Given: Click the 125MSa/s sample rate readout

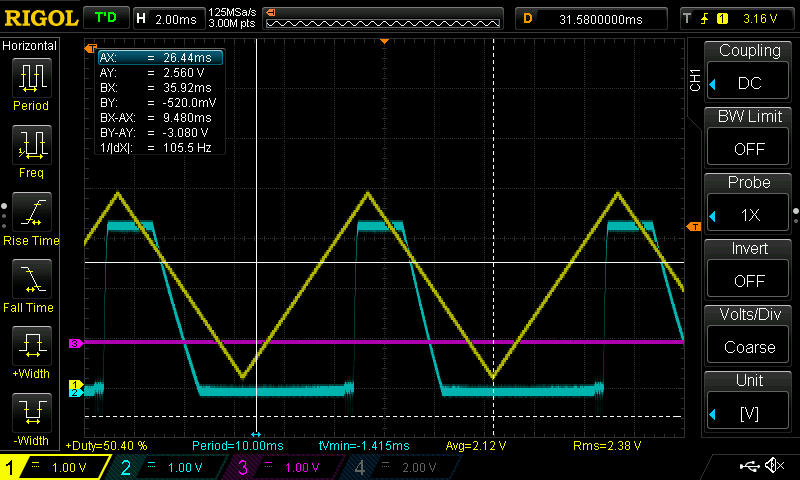Looking at the screenshot, I should (x=232, y=13).
